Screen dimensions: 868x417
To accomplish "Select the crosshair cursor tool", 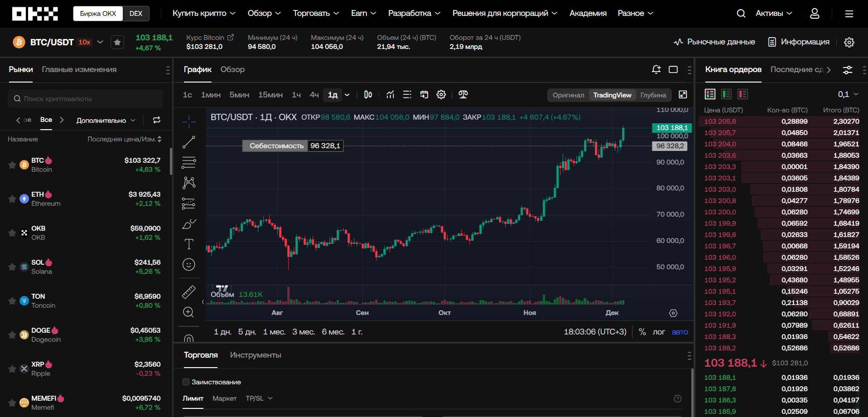I will coord(189,121).
